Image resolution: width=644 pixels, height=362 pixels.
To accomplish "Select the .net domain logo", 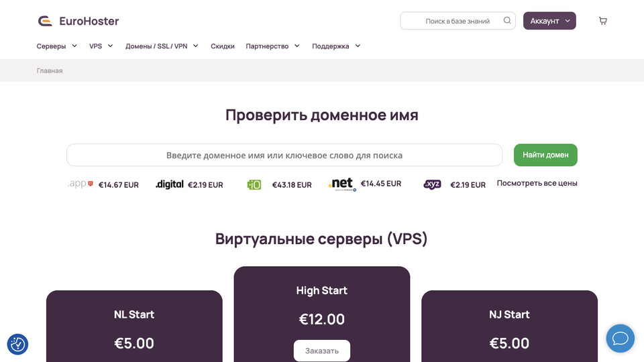I will [343, 184].
